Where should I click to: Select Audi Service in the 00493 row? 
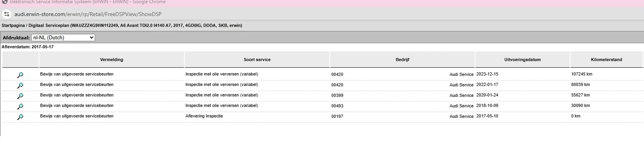pos(462,106)
